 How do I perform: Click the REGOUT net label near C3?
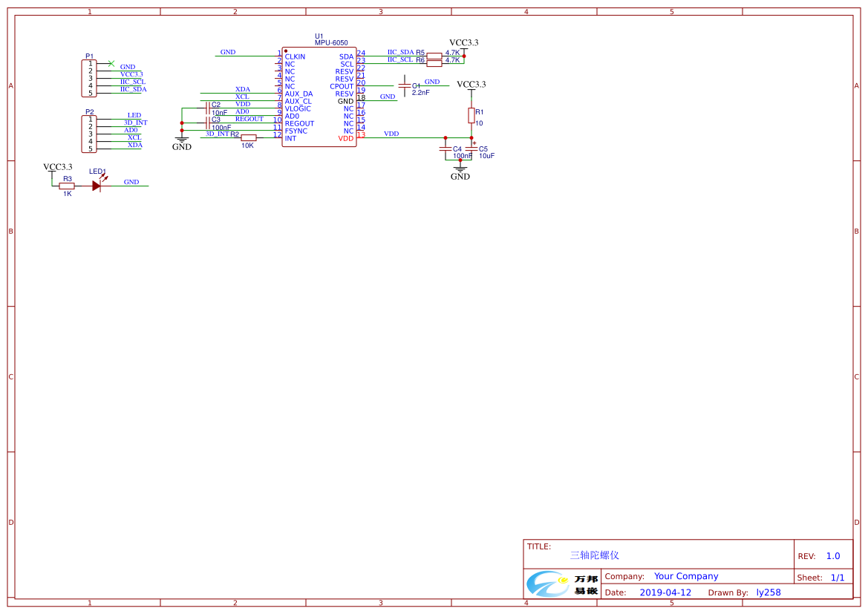click(249, 119)
